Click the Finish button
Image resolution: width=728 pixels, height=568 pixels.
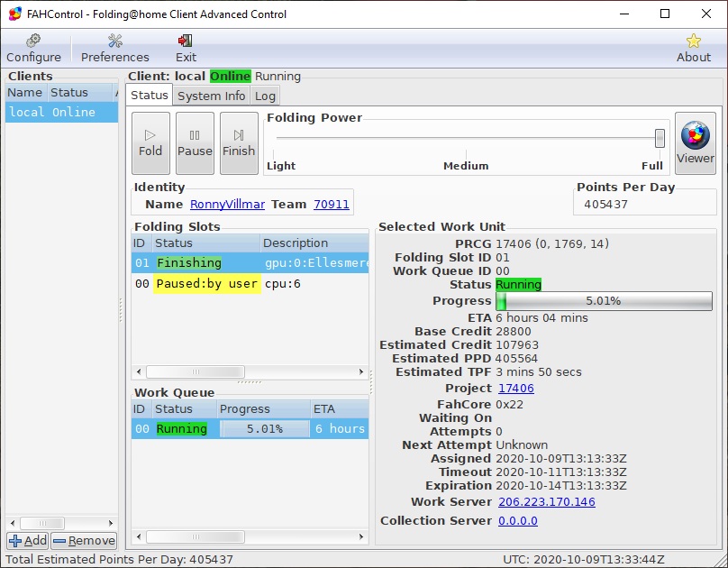click(239, 143)
